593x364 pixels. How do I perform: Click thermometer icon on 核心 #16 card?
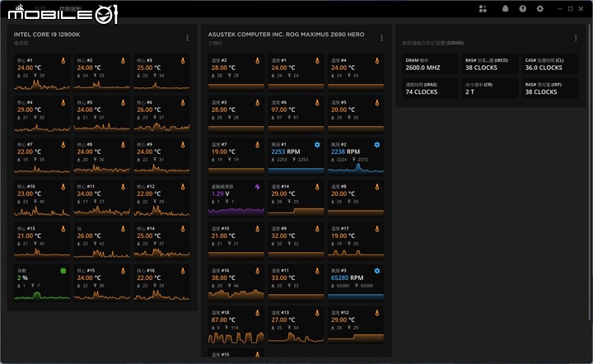[183, 271]
